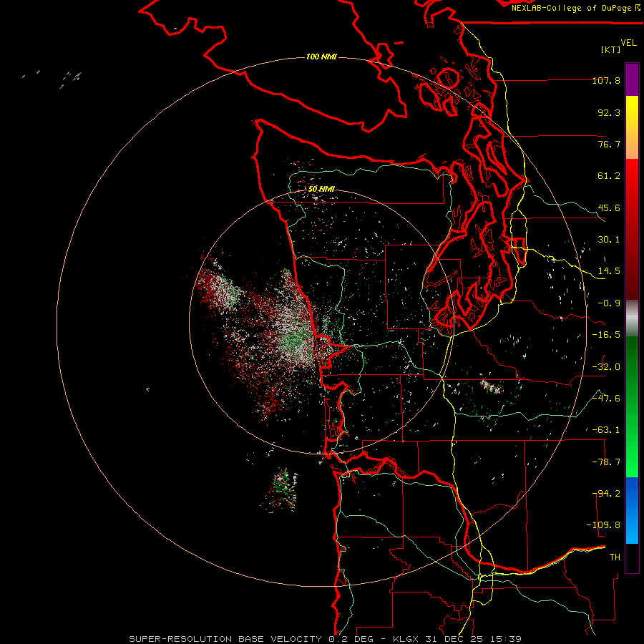This screenshot has height=644, width=644.
Task: Click the 30.1 legend value
Action: [609, 240]
